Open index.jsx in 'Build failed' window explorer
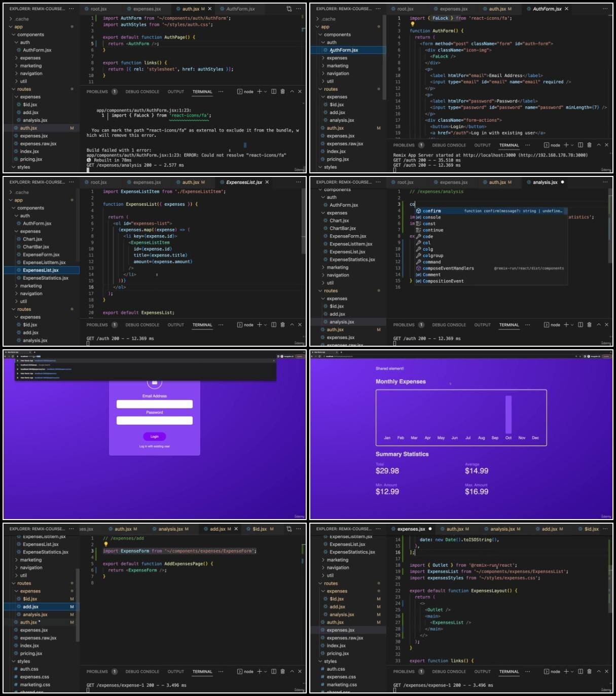The height and width of the screenshot is (696, 616). click(x=29, y=152)
